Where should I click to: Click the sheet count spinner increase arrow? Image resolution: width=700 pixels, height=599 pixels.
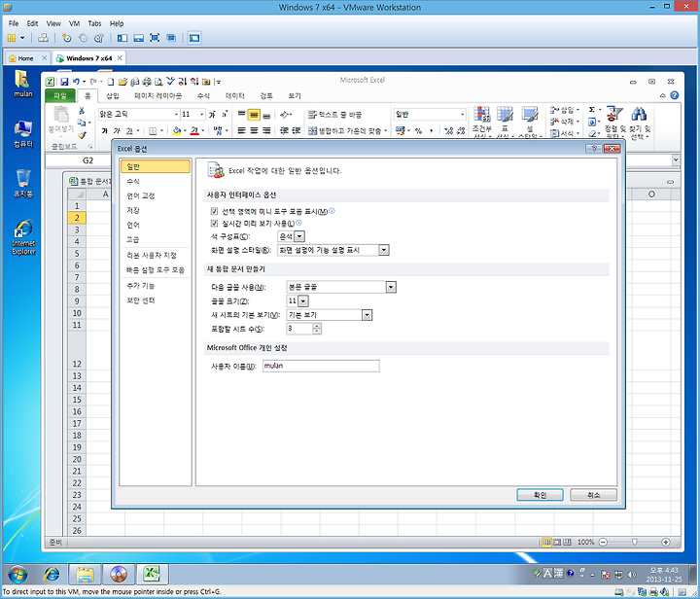pyautogui.click(x=317, y=327)
